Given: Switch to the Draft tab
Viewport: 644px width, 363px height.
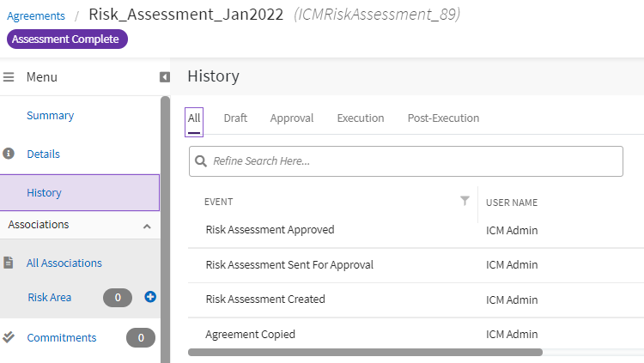Looking at the screenshot, I should pos(235,118).
